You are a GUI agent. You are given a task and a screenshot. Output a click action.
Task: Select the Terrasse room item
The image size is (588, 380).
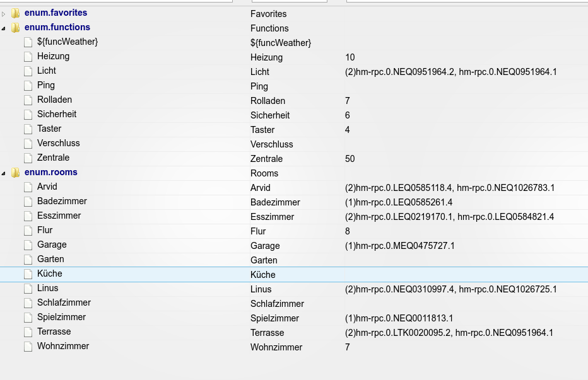coord(54,331)
